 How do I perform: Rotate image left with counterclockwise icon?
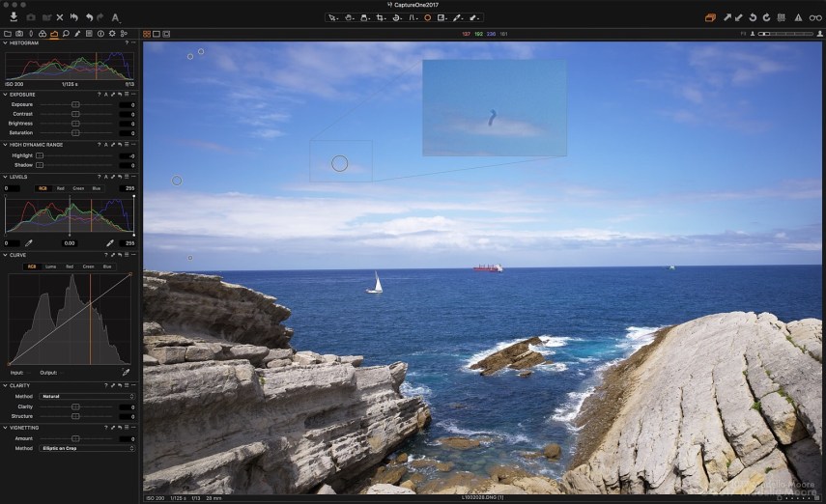[754, 17]
